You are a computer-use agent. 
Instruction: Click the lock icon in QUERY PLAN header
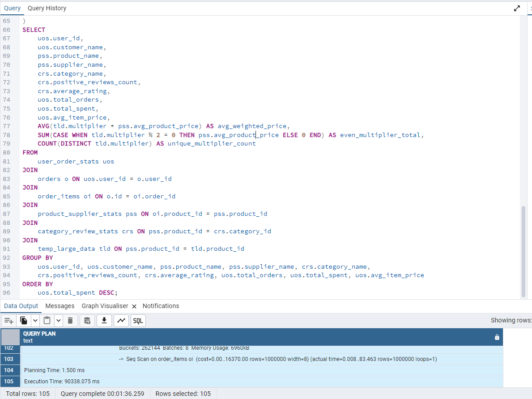click(x=497, y=337)
